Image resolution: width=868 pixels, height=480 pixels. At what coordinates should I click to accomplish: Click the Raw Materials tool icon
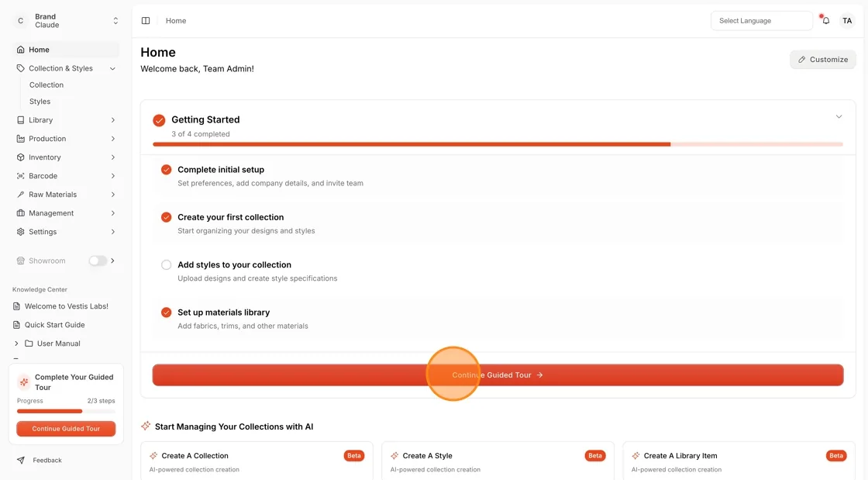[x=20, y=195]
